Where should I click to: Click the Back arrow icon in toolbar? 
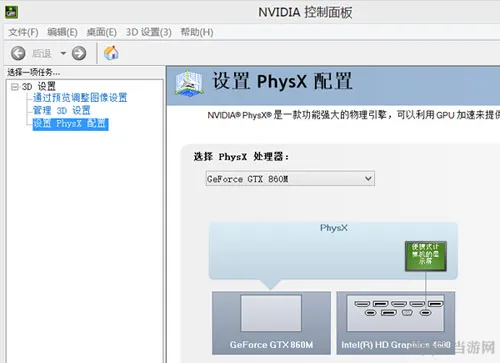pos(18,53)
